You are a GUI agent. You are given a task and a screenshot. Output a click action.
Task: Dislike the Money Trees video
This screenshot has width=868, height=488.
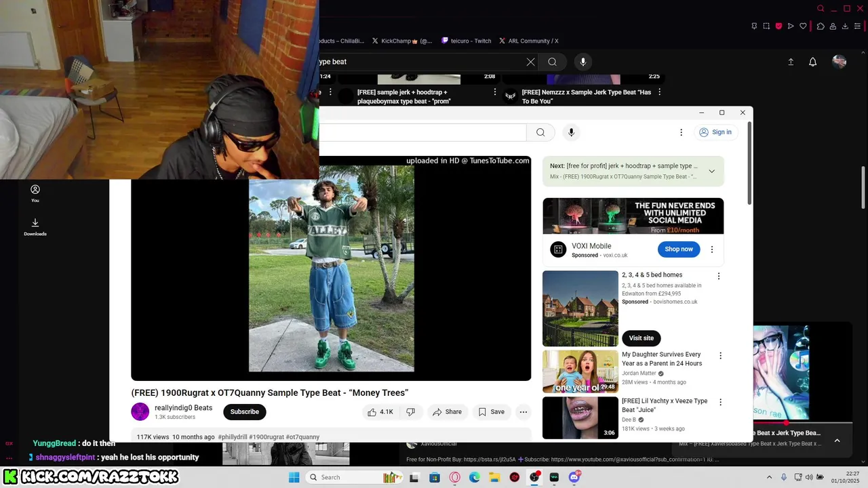(x=411, y=412)
